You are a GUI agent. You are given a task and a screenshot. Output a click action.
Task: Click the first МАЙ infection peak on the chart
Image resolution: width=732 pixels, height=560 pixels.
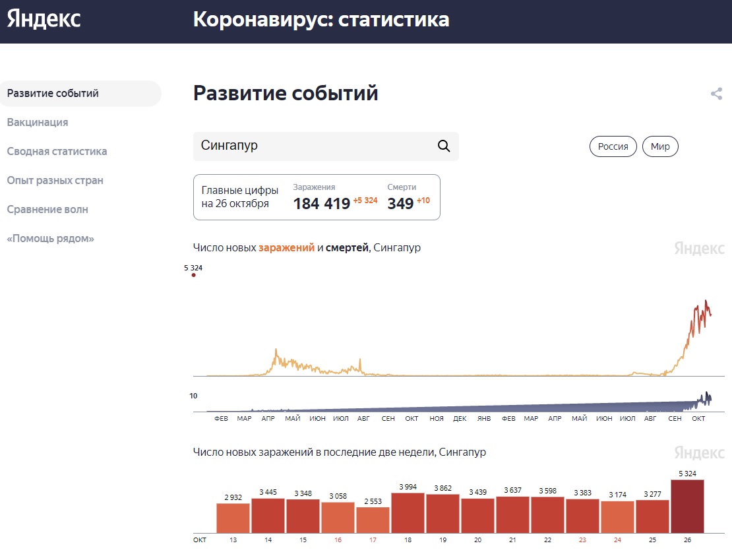(x=276, y=351)
